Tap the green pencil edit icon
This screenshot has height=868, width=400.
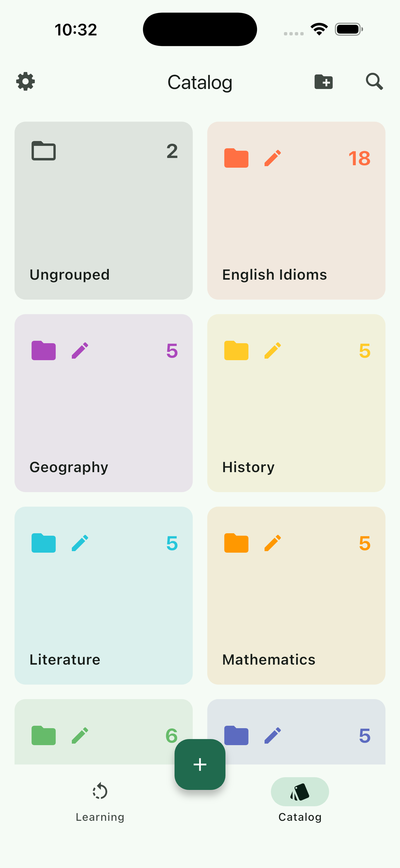click(x=80, y=735)
